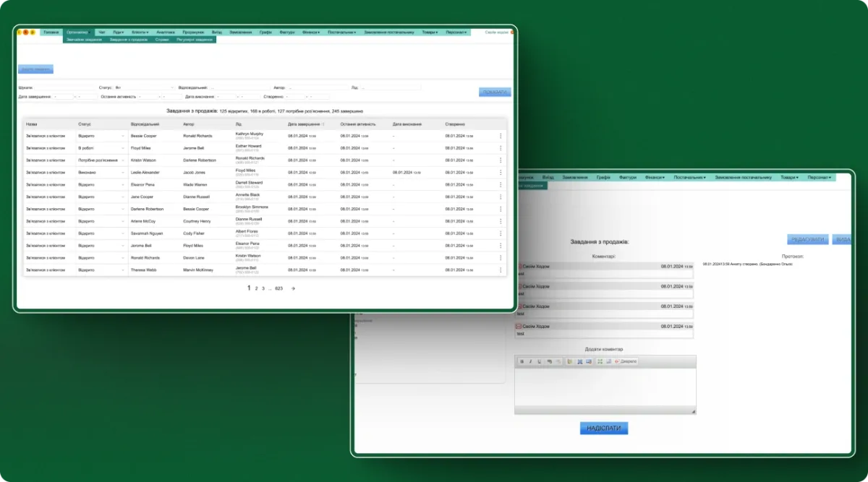Open Постачальники menu in the front window

pyautogui.click(x=342, y=33)
